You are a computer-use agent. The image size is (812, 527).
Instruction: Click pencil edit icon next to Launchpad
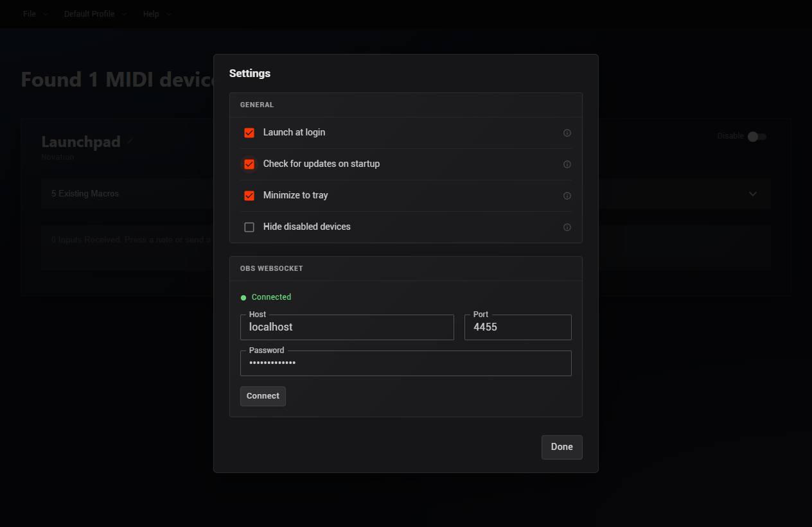pos(131,141)
